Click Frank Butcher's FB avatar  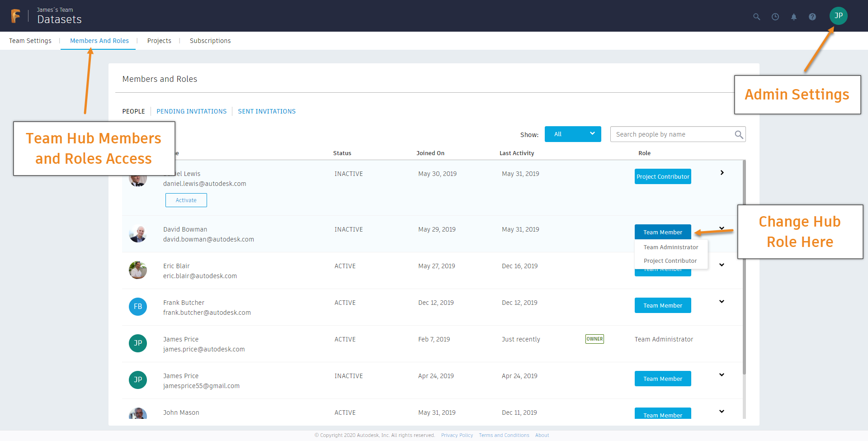138,307
